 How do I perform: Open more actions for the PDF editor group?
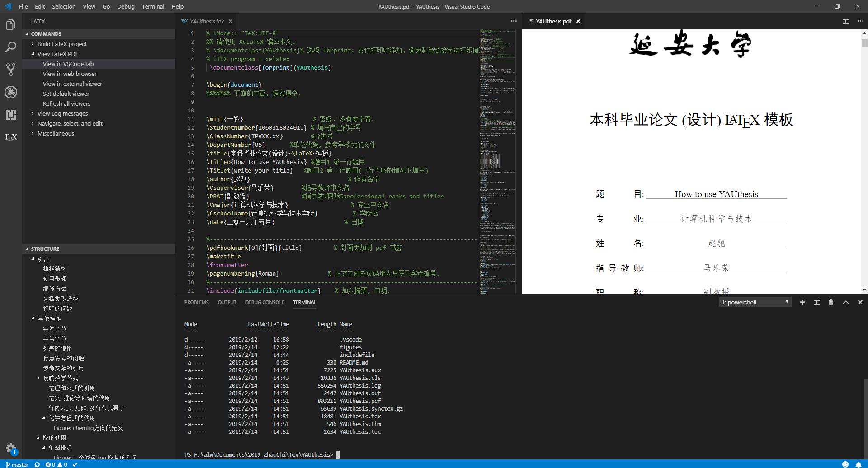coord(860,21)
